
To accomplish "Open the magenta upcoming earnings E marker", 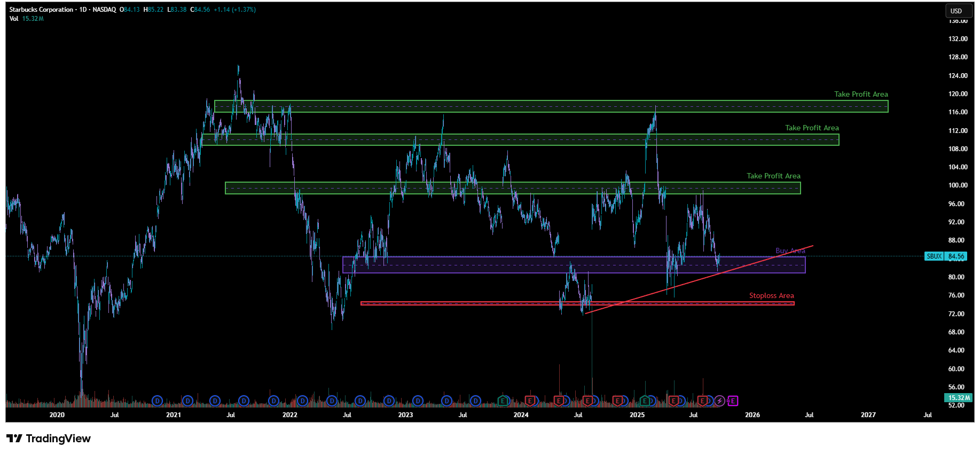I will point(733,401).
